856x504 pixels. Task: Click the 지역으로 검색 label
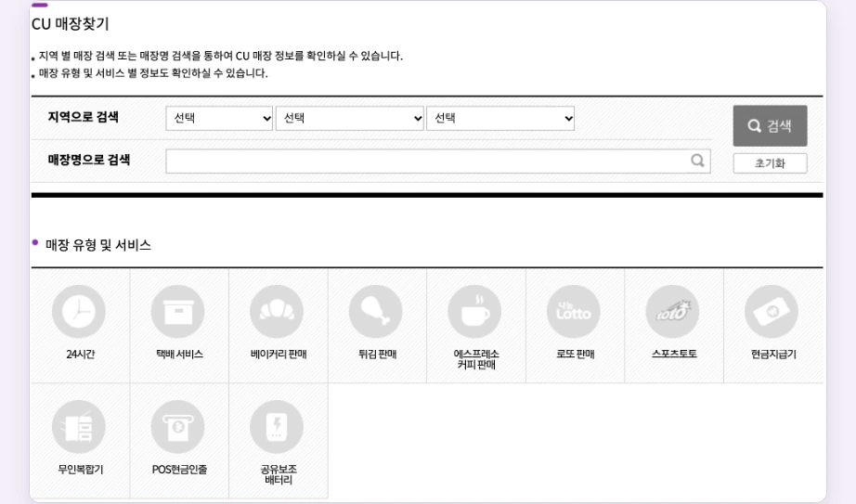[83, 117]
